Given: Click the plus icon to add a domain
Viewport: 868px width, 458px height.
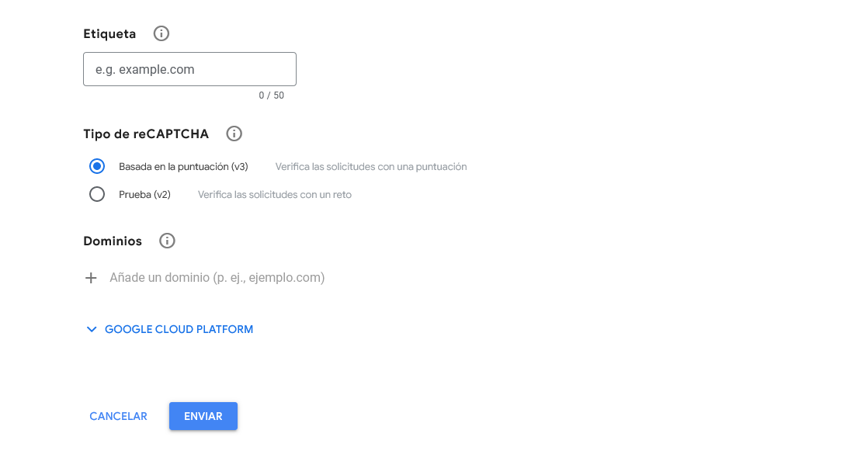Looking at the screenshot, I should [x=91, y=278].
